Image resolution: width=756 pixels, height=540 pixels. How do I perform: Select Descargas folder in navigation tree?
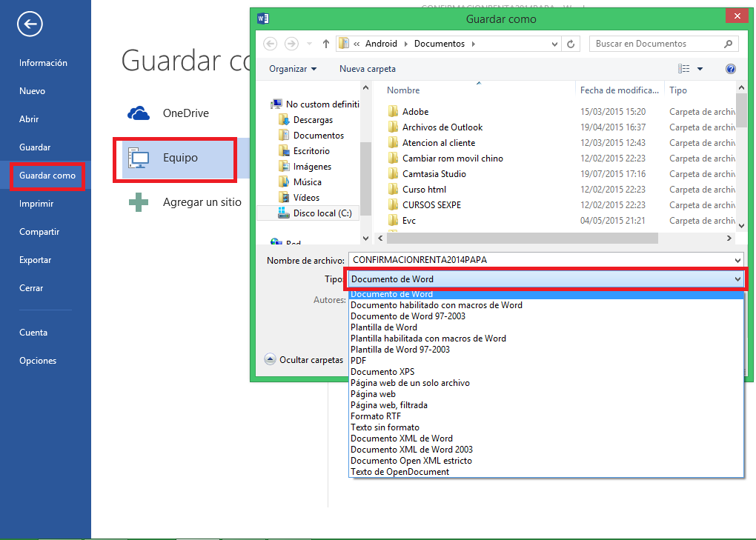pos(313,120)
